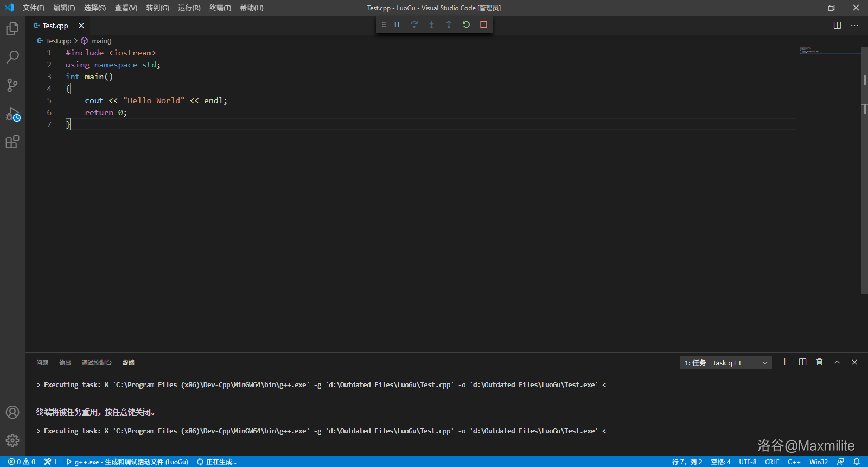Open the 转到(G) menu
The height and width of the screenshot is (467, 868).
(x=157, y=8)
